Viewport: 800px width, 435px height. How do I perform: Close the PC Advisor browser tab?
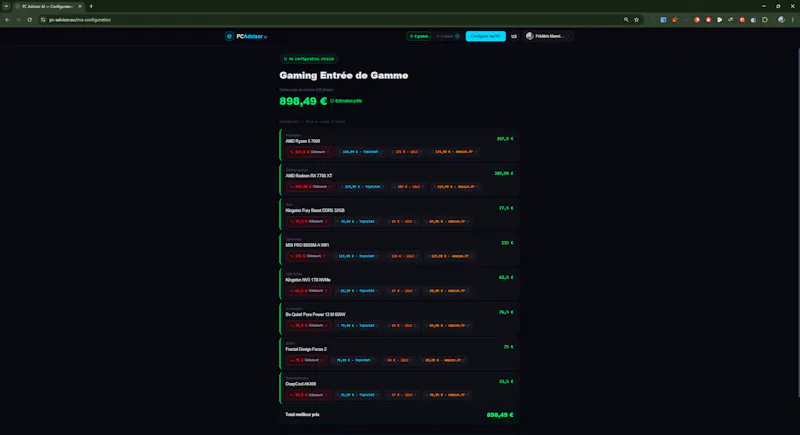[80, 6]
